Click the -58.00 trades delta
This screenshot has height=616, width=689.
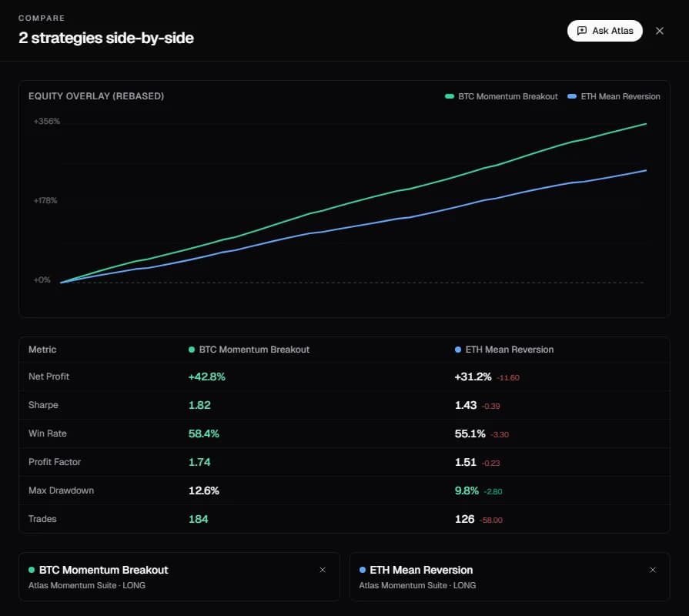coord(491,521)
